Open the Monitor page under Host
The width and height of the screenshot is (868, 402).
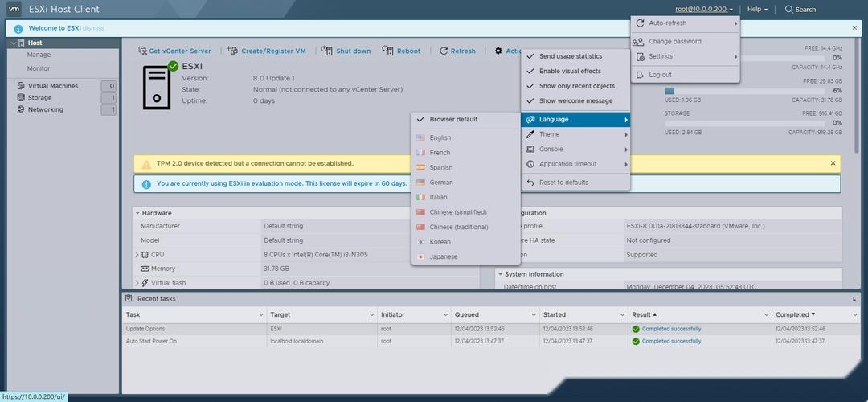(39, 68)
